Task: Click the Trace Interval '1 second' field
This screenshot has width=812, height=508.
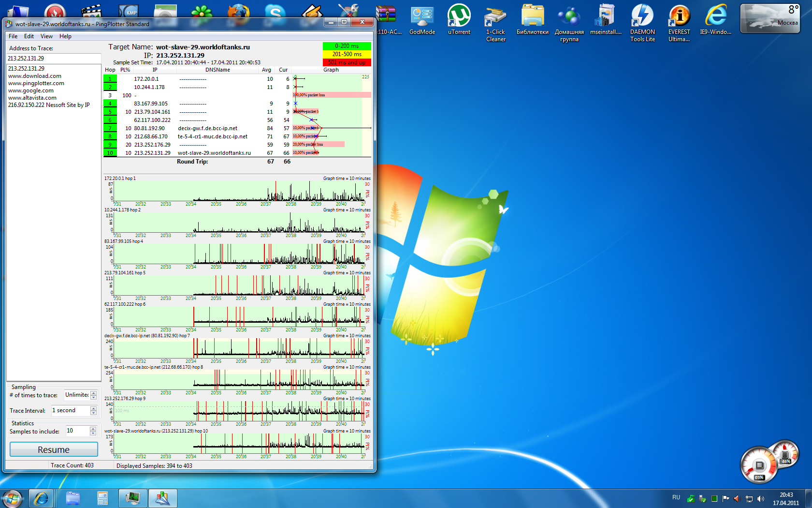Action: coord(71,410)
